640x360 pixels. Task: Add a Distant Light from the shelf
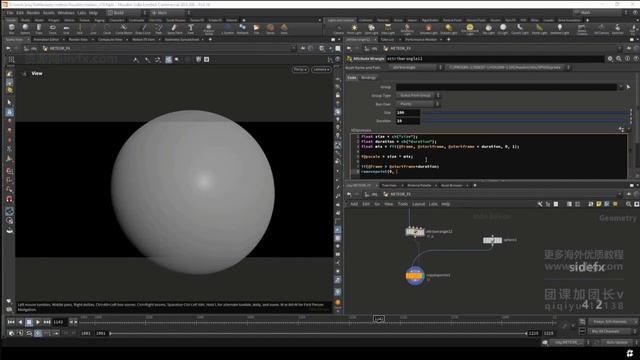(x=449, y=29)
